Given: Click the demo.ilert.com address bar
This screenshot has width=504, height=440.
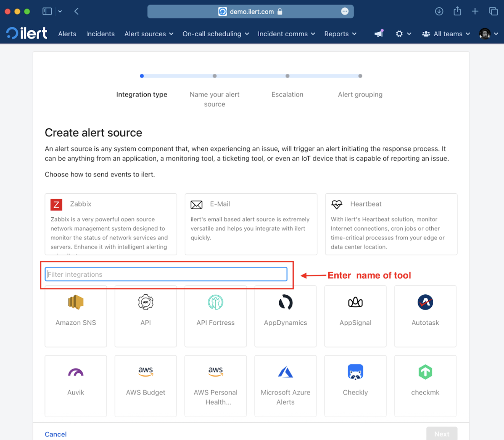Looking at the screenshot, I should 250,11.
